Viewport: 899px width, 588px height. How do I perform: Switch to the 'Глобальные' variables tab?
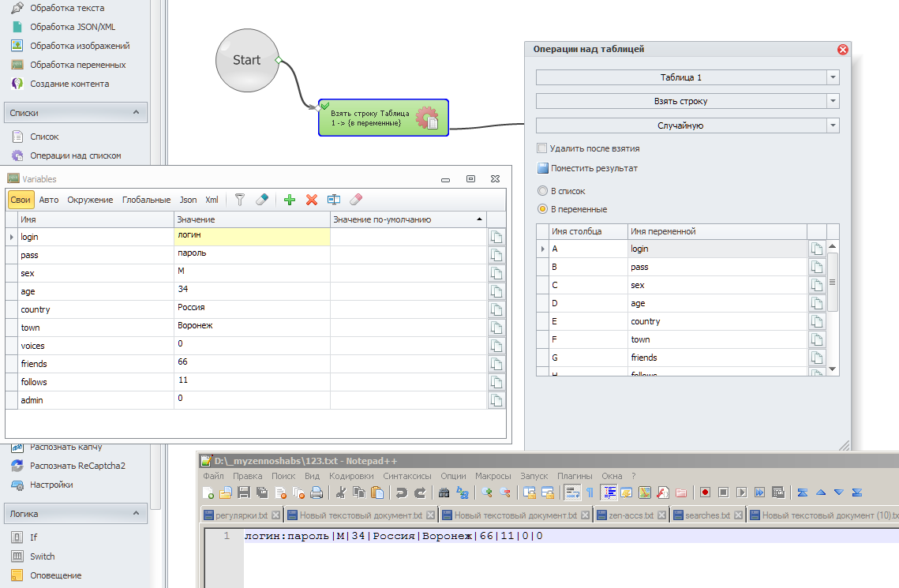click(x=146, y=200)
